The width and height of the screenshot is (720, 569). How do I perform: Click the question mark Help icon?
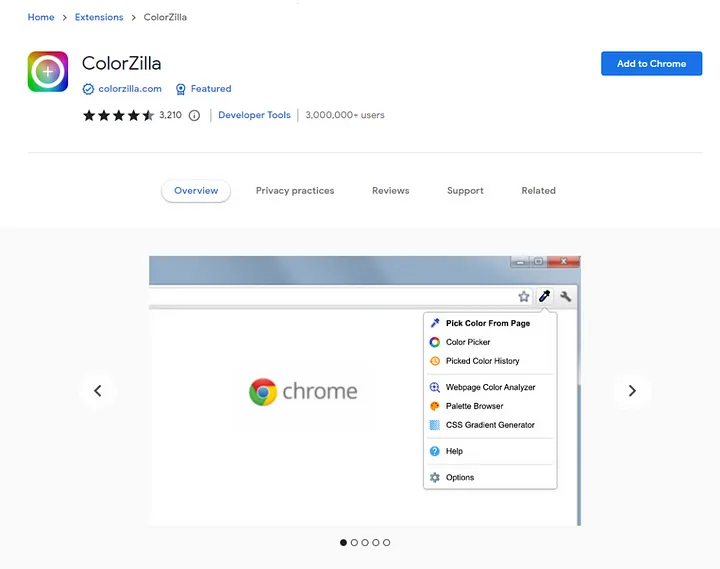434,451
